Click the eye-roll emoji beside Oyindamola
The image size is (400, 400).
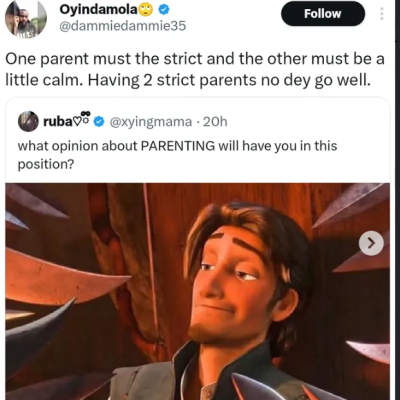146,10
